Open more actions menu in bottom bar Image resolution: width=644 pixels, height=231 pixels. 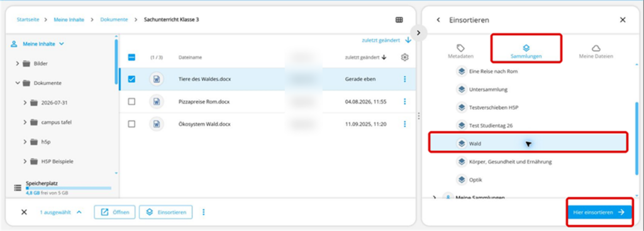click(203, 212)
